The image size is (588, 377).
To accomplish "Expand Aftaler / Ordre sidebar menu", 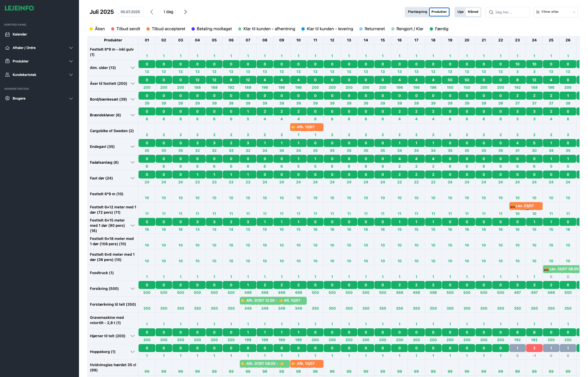I will click(x=71, y=48).
